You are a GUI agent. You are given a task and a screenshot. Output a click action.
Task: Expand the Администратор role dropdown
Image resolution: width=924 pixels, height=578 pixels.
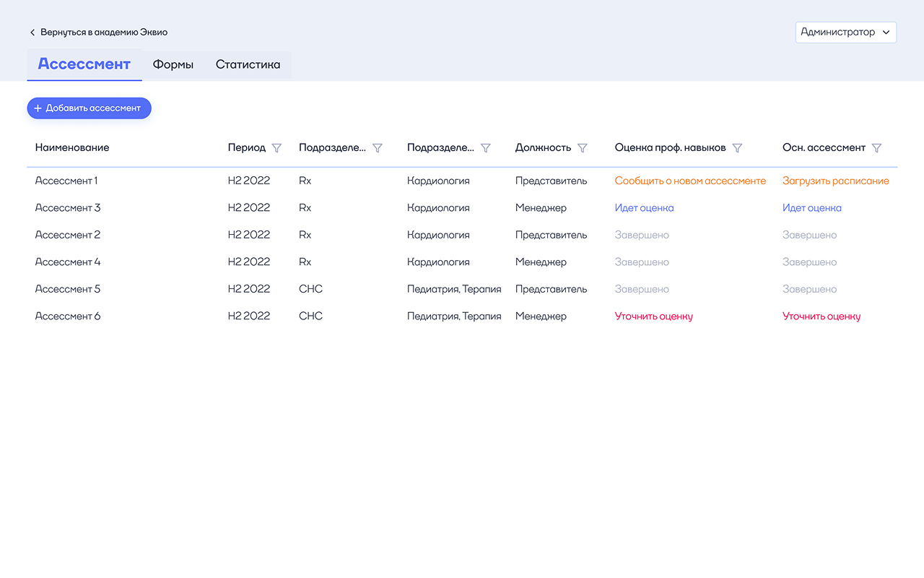(845, 33)
